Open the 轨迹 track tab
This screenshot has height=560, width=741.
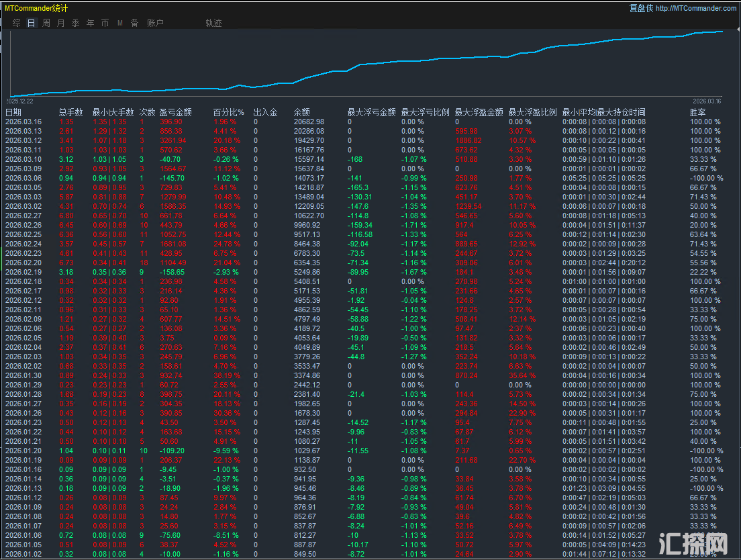213,23
